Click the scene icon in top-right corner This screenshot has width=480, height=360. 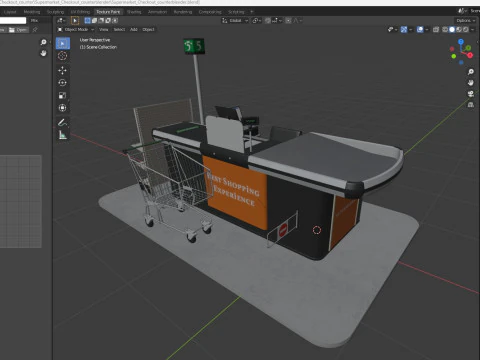[x=462, y=11]
